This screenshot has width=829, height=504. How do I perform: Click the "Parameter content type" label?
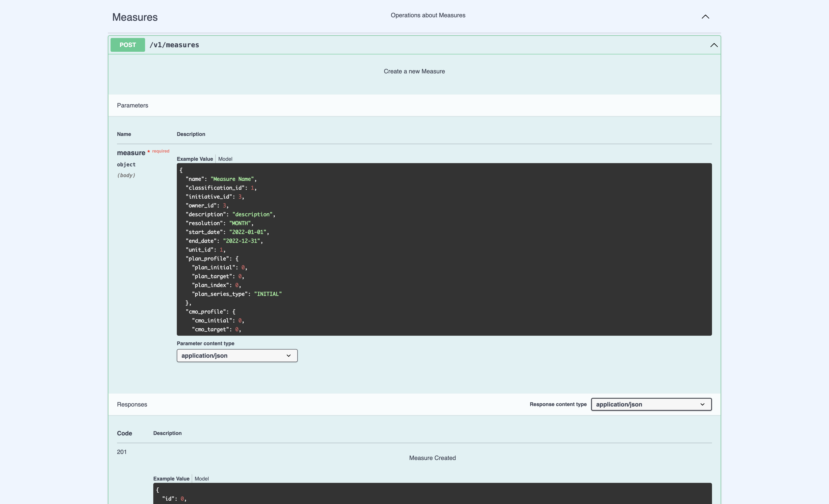click(x=206, y=343)
